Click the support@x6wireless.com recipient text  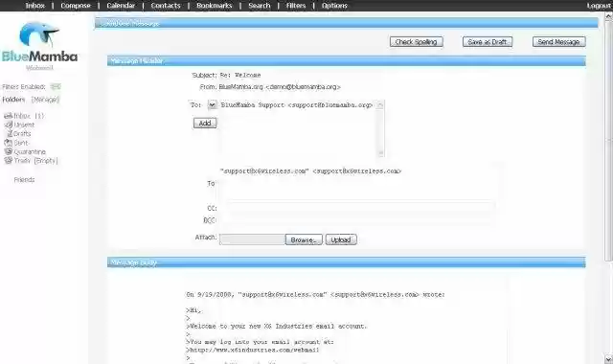[310, 171]
